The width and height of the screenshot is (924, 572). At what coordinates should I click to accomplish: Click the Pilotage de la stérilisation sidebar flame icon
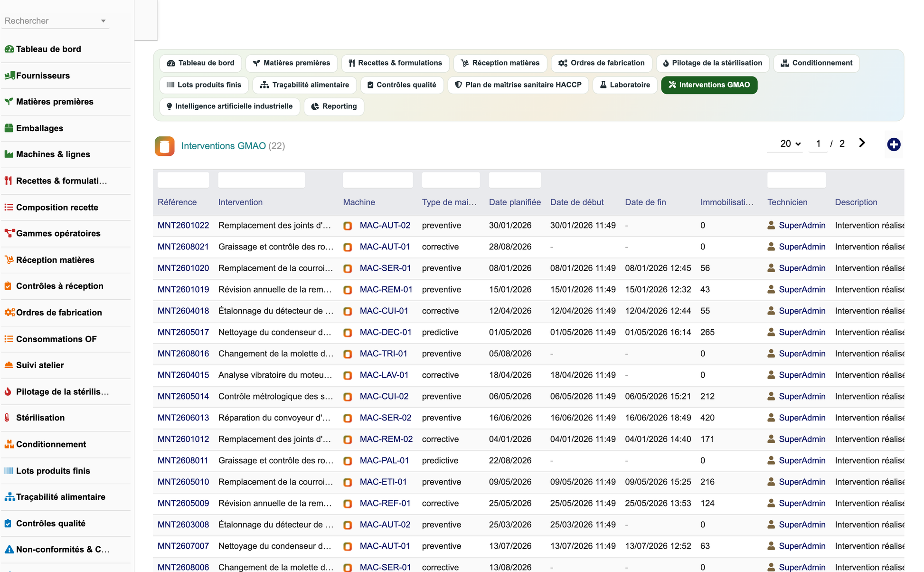8,391
